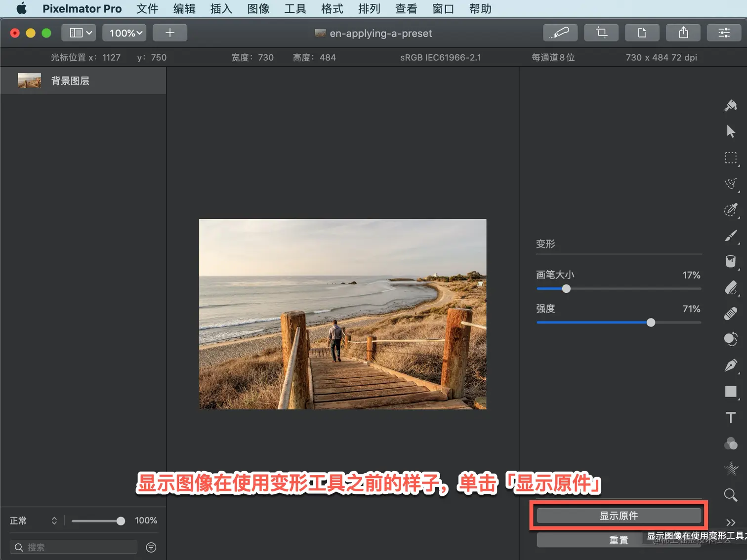Click the 71% strength value
The image size is (747, 560).
coord(691,309)
